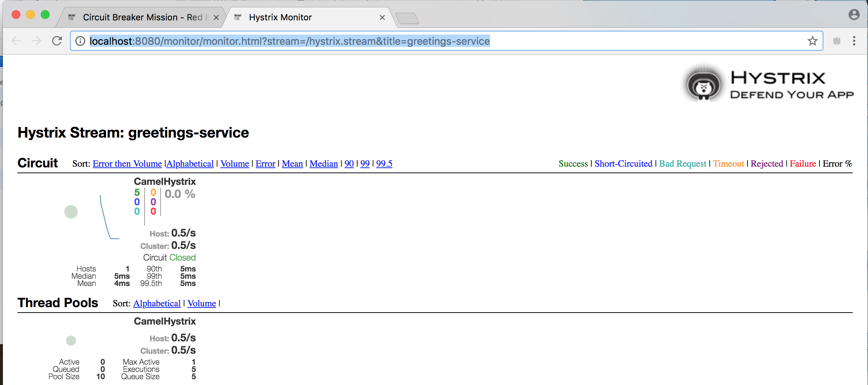Reload the page with the refresh icon
Image resolution: width=868 pixels, height=385 pixels.
coord(57,41)
